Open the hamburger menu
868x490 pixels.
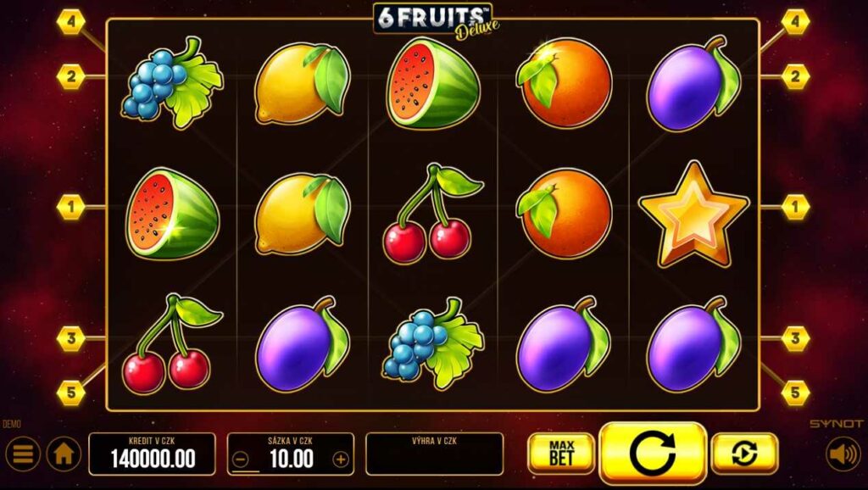pyautogui.click(x=23, y=454)
